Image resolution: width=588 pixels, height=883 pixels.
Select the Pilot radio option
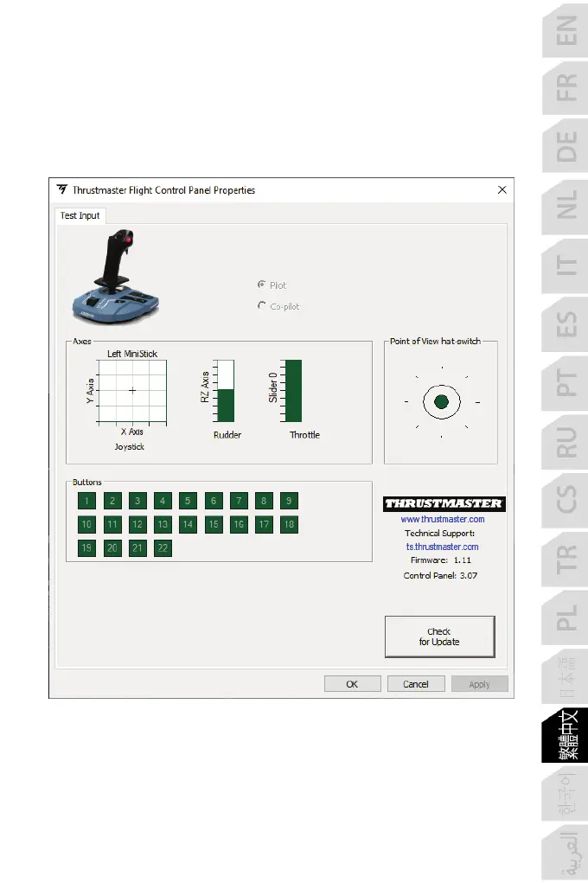tap(262, 285)
